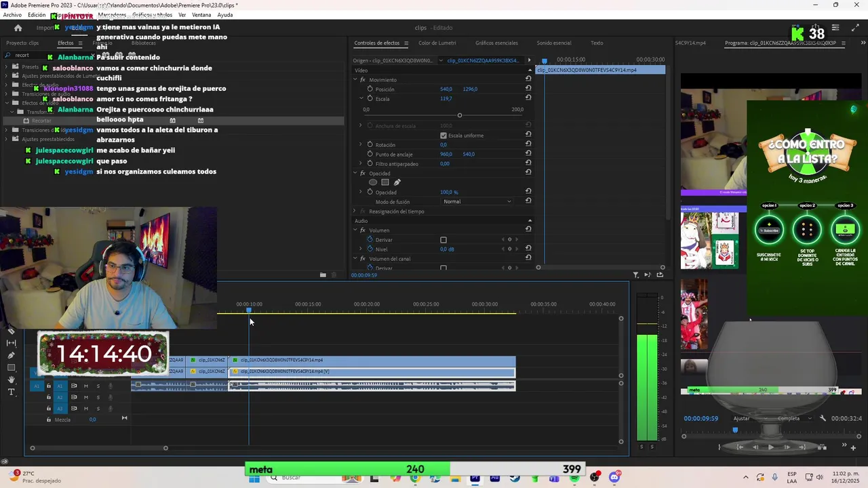
Task: Select free draw bezier mask pen
Action: pos(397,182)
